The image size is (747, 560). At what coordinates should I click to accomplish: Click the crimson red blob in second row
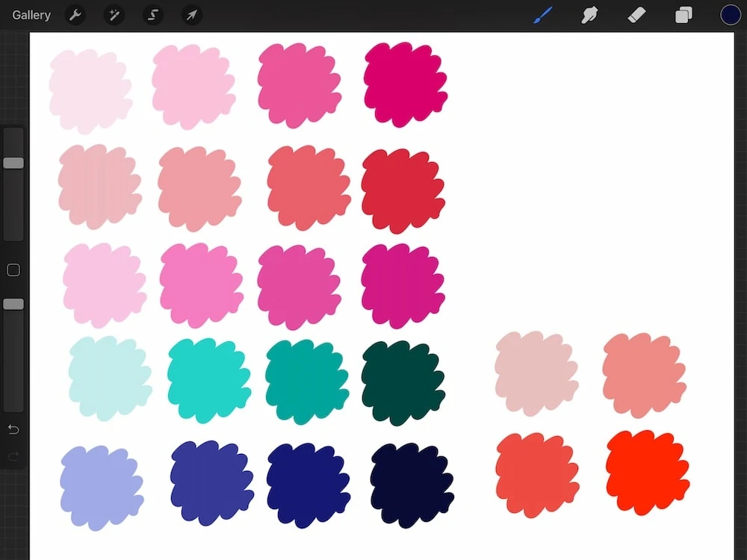point(403,191)
